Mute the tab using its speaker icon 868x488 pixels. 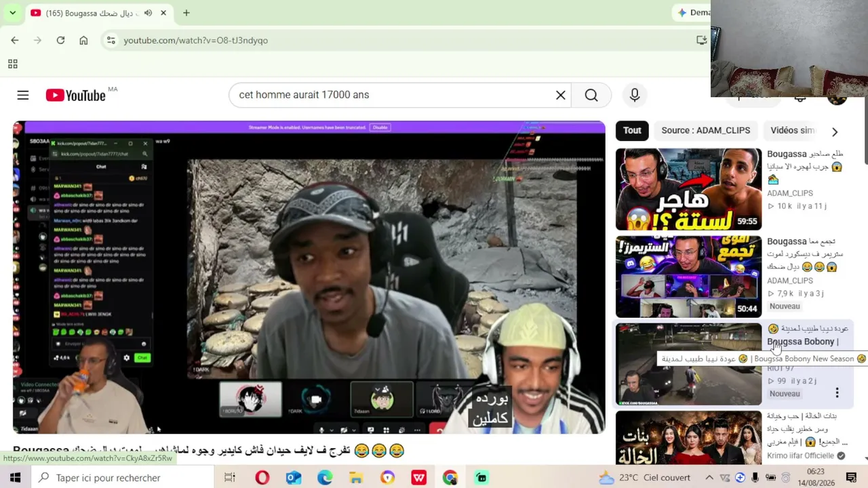click(148, 13)
